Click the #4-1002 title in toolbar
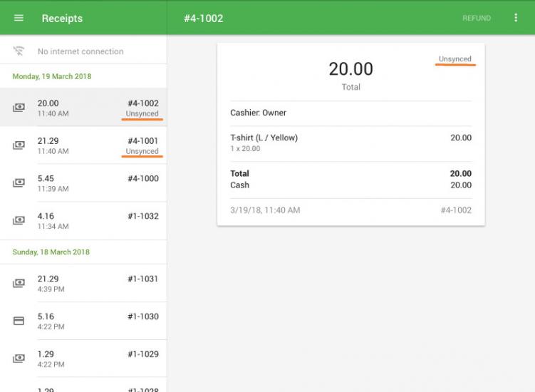 (x=203, y=19)
